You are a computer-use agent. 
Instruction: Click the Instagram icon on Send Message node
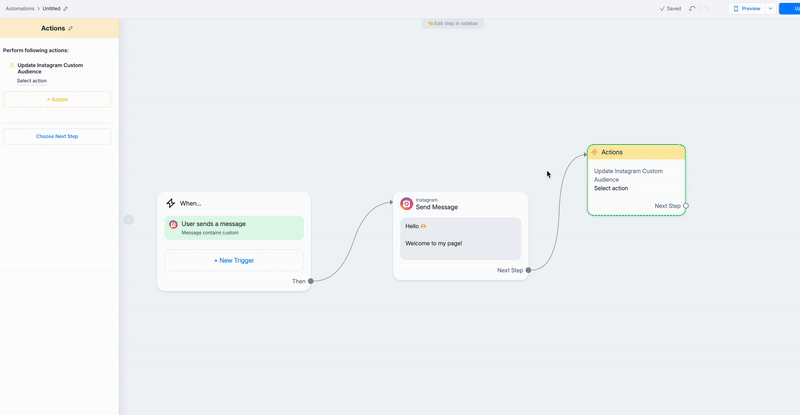pyautogui.click(x=407, y=204)
